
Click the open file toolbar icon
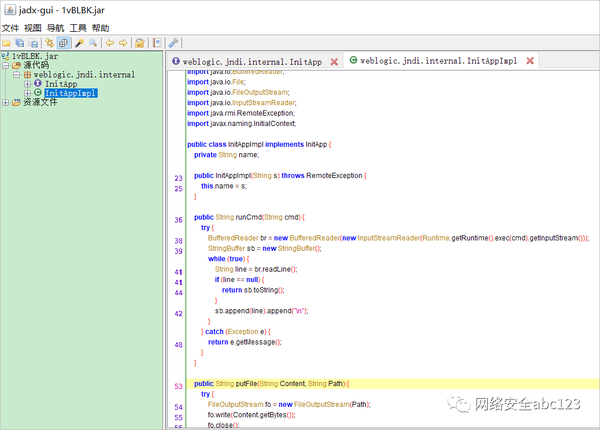7,44
